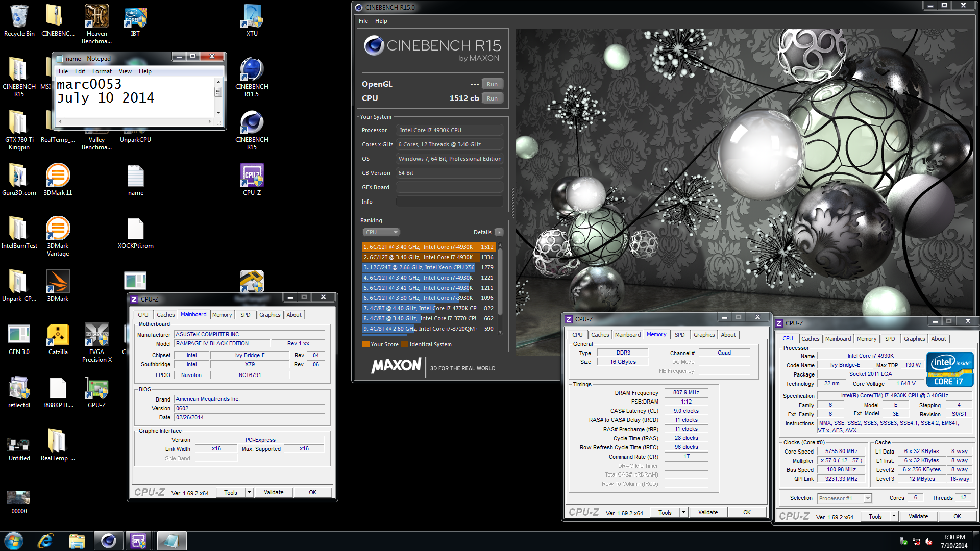Open Tools dropdown arrow in CPU tab CPU-Z
This screenshot has height=551, width=980.
[x=894, y=516]
